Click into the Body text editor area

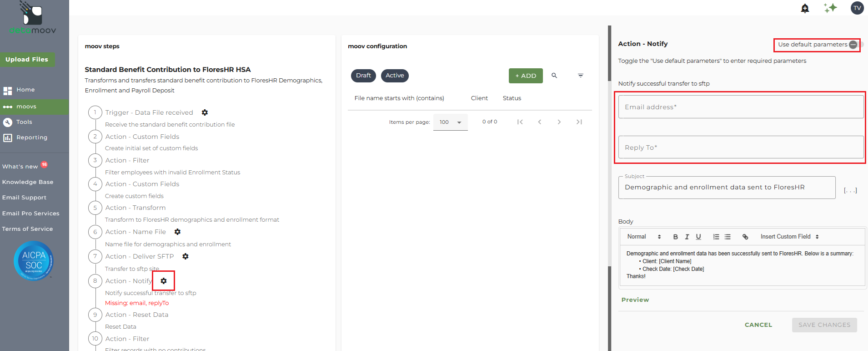742,265
